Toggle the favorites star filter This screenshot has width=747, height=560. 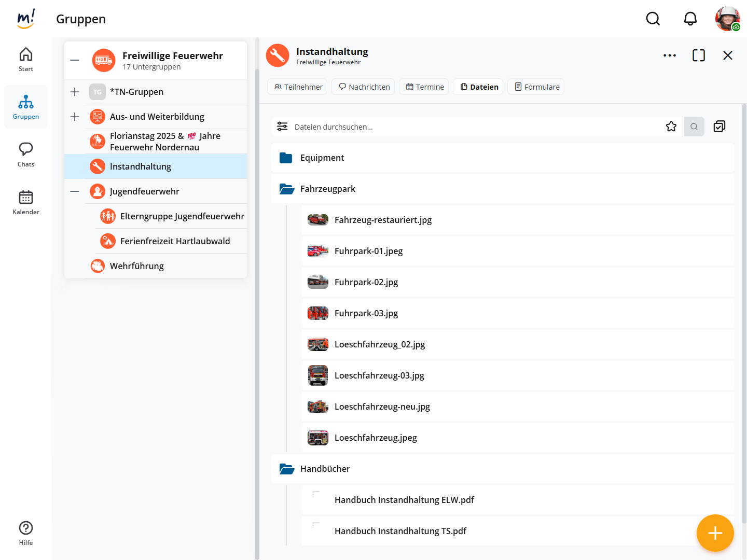click(671, 127)
